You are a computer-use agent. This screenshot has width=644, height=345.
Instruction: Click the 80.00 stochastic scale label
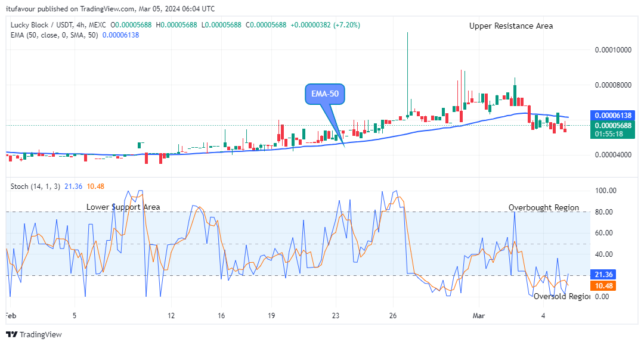pyautogui.click(x=603, y=212)
